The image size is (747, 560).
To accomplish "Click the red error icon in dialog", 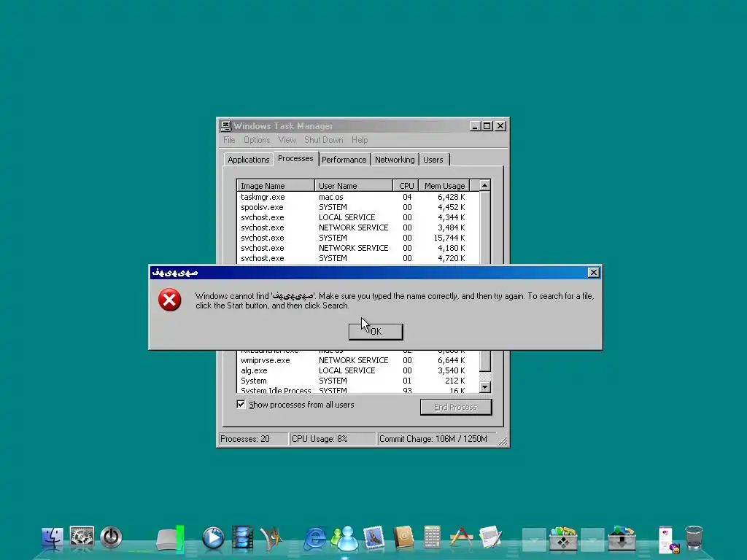I will (169, 300).
